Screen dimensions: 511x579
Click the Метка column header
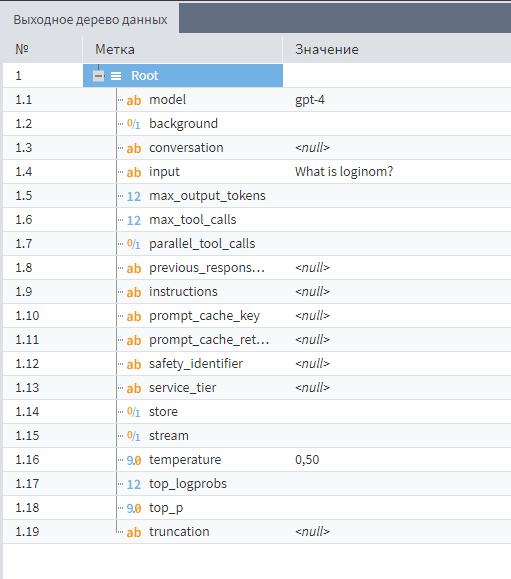coord(182,49)
